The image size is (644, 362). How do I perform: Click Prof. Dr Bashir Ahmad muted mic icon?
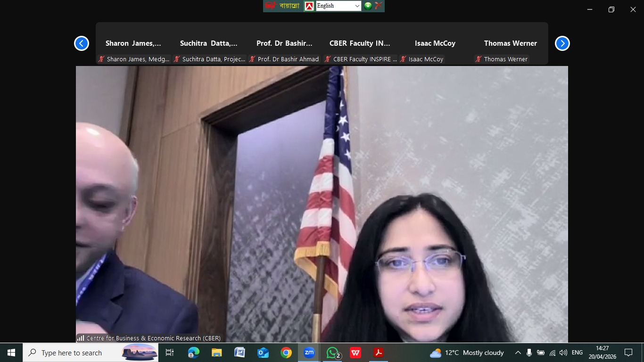(252, 59)
